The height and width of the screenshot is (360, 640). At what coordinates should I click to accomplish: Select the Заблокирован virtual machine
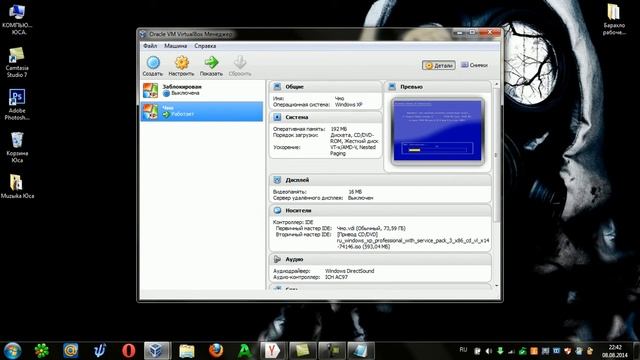[x=202, y=90]
